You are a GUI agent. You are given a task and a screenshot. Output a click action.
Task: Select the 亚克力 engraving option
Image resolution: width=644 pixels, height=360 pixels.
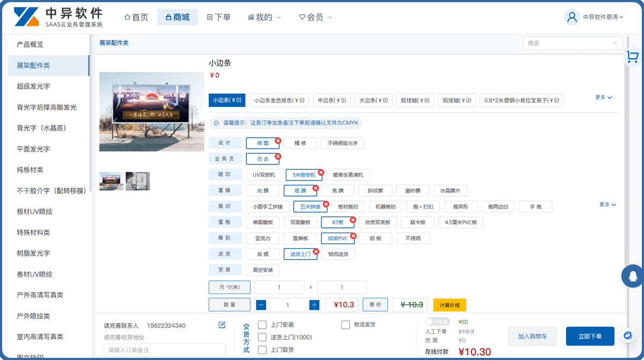coord(263,238)
